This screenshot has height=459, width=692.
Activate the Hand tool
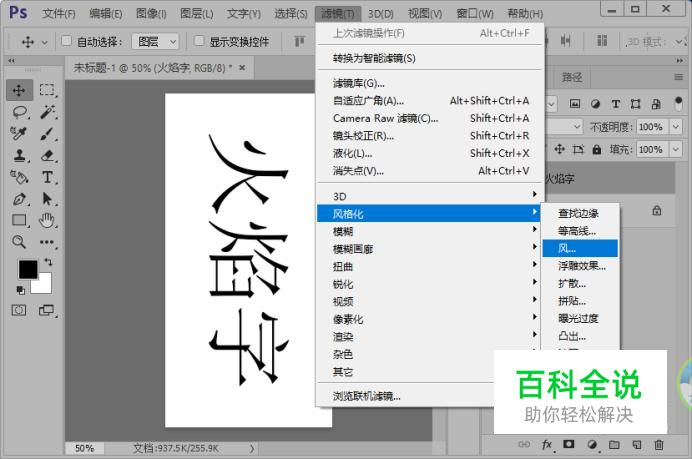click(x=47, y=220)
